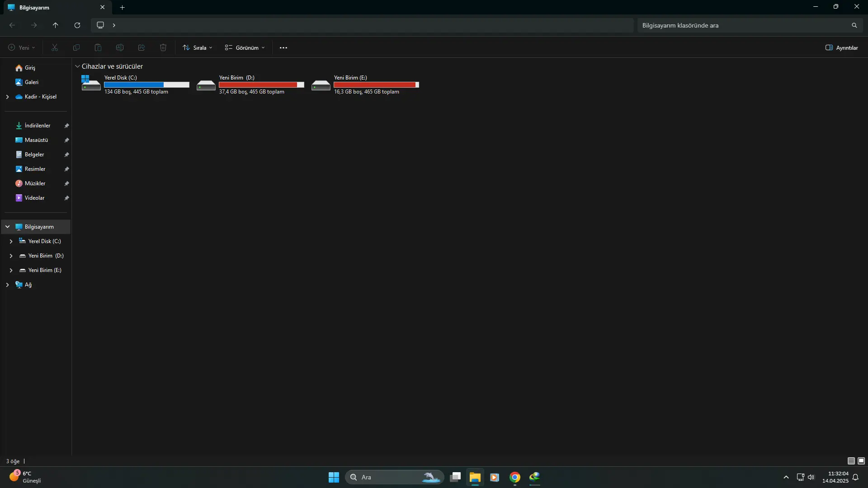
Task: Expand the Ağ tree node
Action: pyautogui.click(x=7, y=285)
